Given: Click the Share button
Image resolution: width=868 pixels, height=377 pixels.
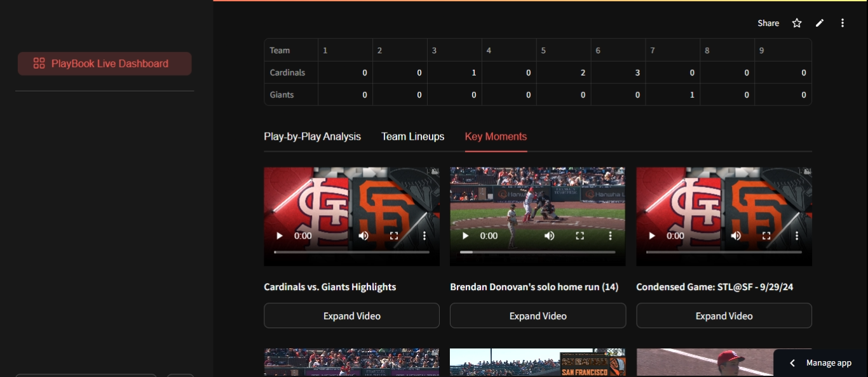Looking at the screenshot, I should [x=768, y=23].
